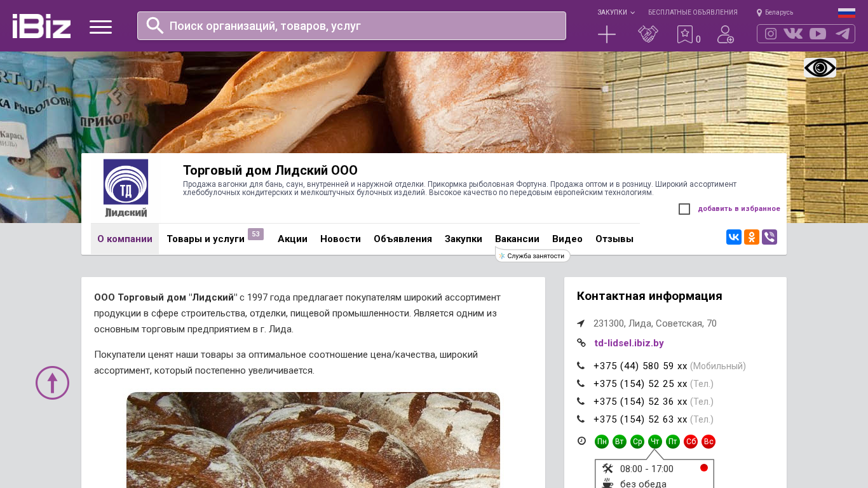Viewport: 868px width, 488px height.
Task: Reveal mobile number +375 (44) 580 59
Action: click(x=641, y=366)
